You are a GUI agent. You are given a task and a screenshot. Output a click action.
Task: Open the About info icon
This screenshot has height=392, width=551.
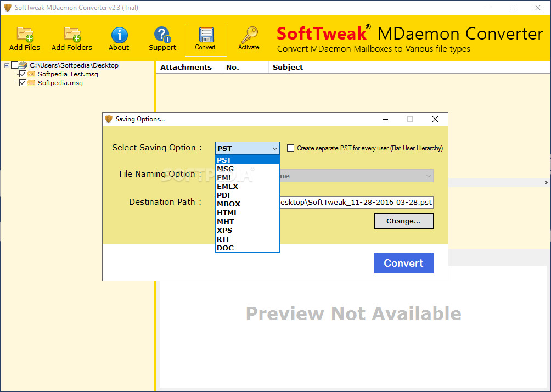119,35
